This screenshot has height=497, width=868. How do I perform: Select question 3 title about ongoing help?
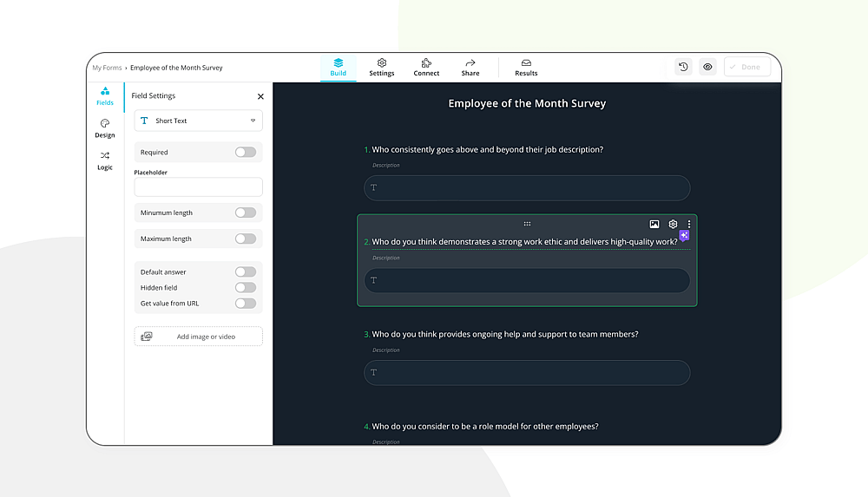click(x=505, y=334)
